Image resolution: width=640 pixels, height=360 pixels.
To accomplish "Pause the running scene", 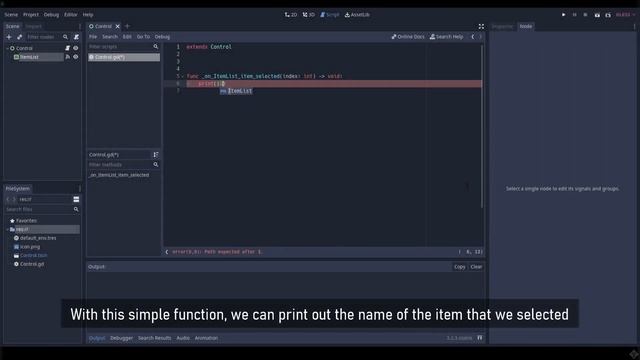I will (574, 15).
